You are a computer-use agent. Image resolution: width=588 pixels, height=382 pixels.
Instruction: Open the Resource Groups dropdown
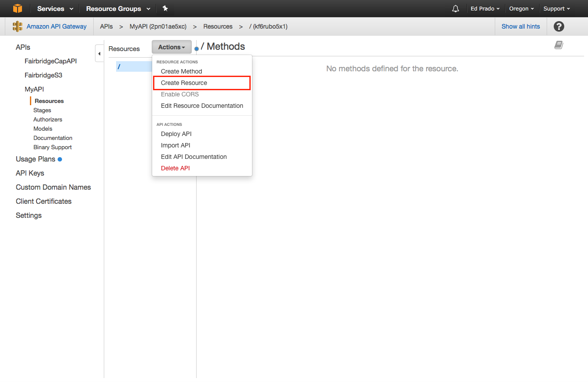[118, 9]
